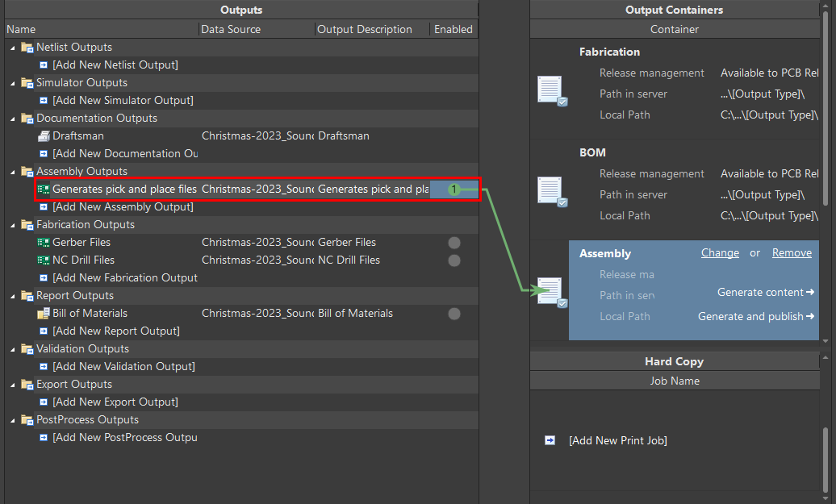The width and height of the screenshot is (836, 504).
Task: Click Generate content for Assembly
Action: pos(766,292)
